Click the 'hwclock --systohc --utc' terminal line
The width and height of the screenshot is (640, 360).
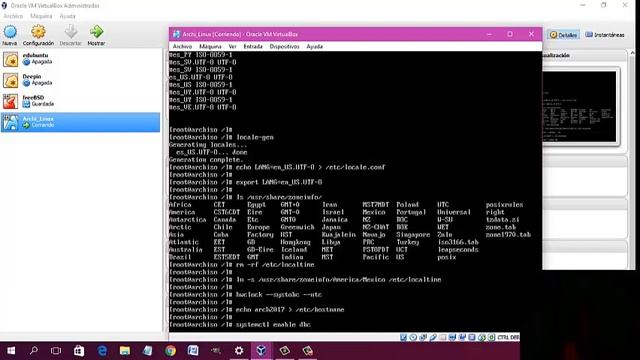245,294
